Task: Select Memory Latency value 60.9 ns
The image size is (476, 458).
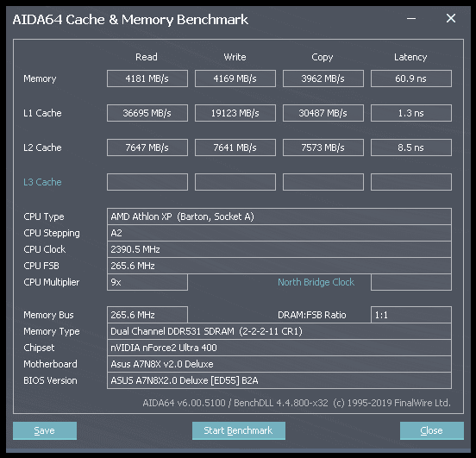Action: pos(411,78)
